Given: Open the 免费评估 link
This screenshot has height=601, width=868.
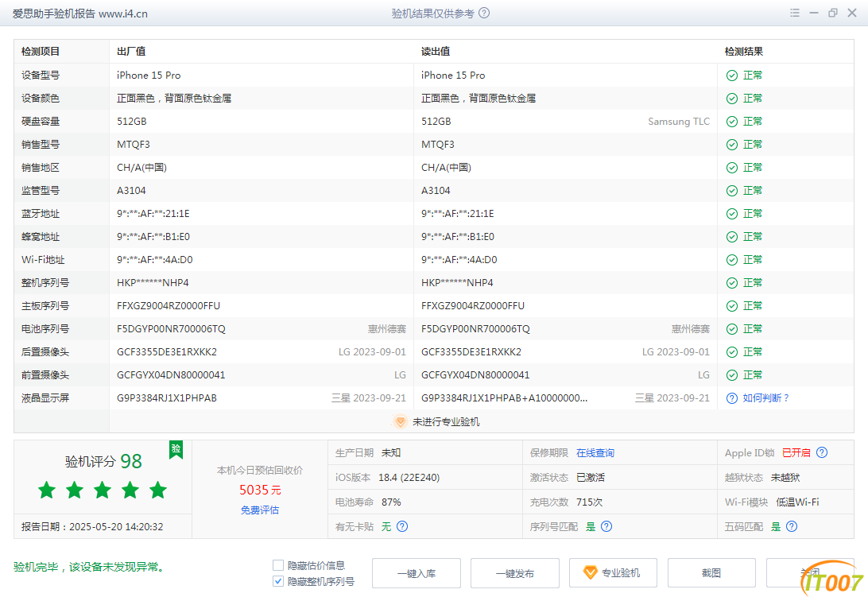Looking at the screenshot, I should point(260,510).
